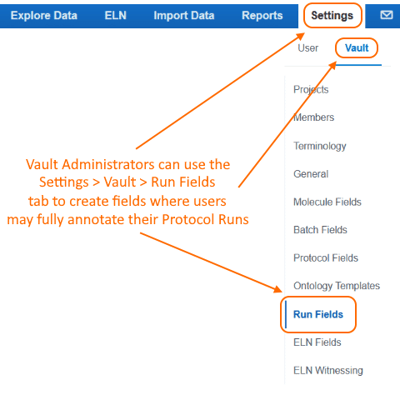The width and height of the screenshot is (400, 400).
Task: Open Projects in the sidebar
Action: point(311,89)
